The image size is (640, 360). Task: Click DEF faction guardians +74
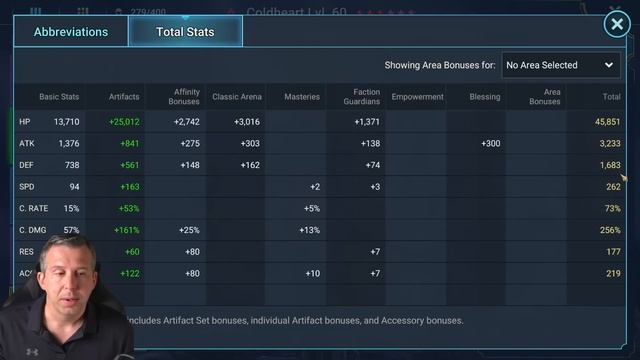[373, 165]
